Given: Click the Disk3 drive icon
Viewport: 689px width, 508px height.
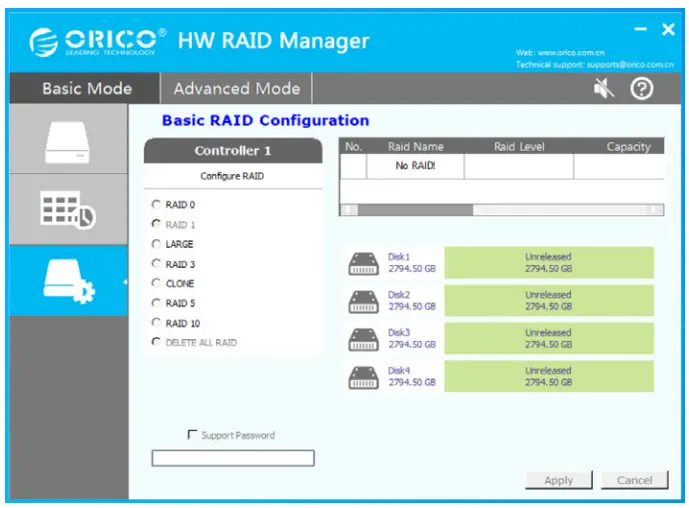Looking at the screenshot, I should pos(363,339).
